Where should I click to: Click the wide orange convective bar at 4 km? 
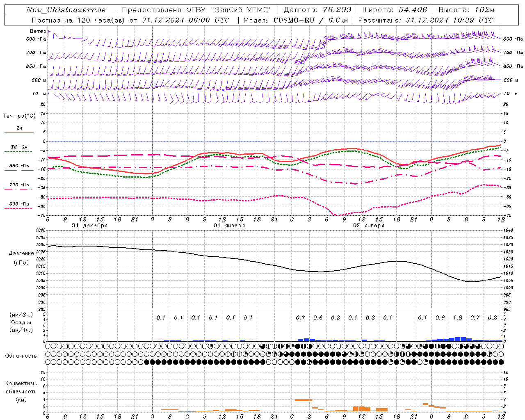(x=304, y=400)
